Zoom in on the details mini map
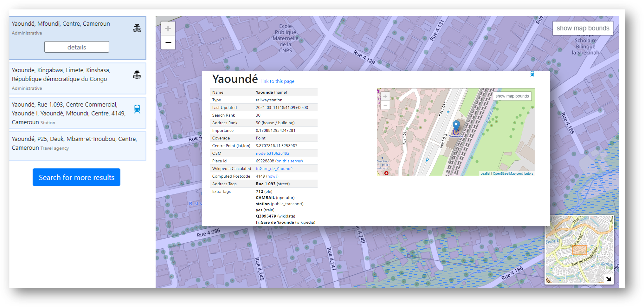This screenshot has height=307, width=644. click(x=385, y=96)
